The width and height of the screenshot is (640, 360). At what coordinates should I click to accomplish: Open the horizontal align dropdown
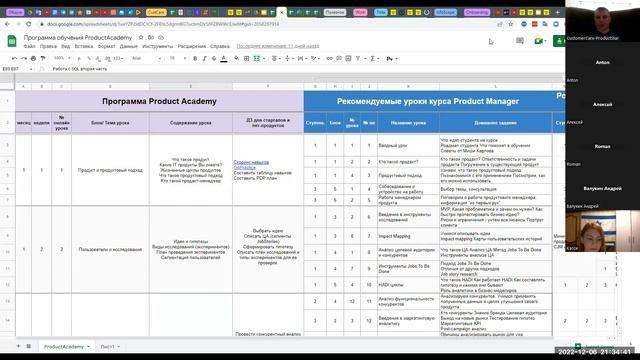click(x=276, y=58)
